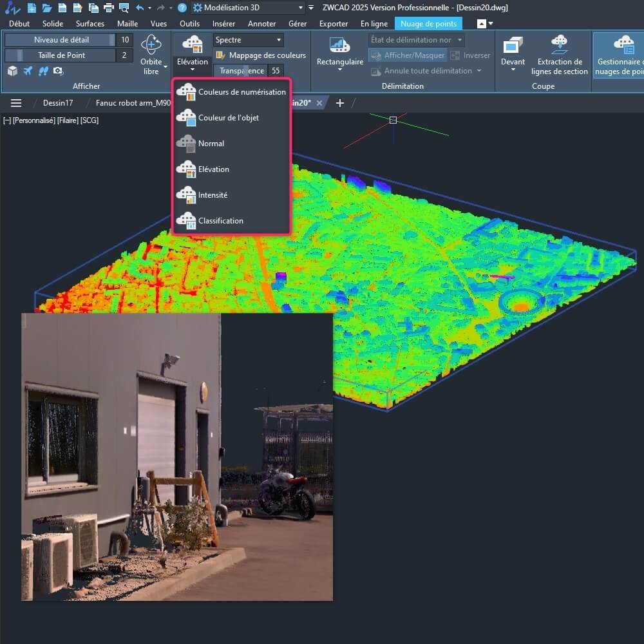Click the Mappage des couleurs icon

[220, 55]
